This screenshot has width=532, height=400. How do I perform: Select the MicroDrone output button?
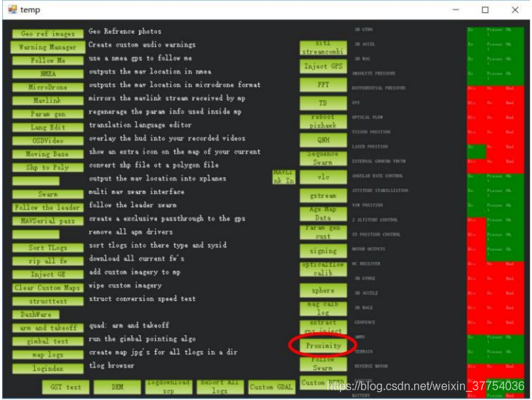pos(48,87)
